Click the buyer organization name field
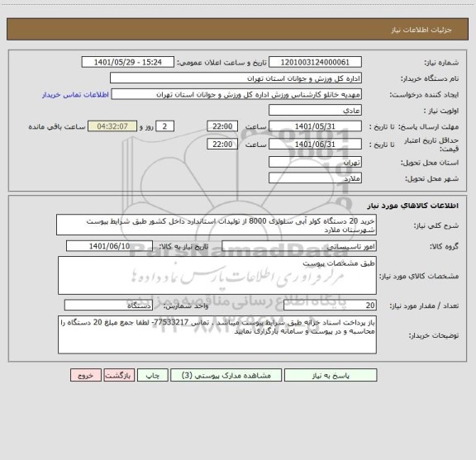The width and height of the screenshot is (476, 460). pos(236,78)
